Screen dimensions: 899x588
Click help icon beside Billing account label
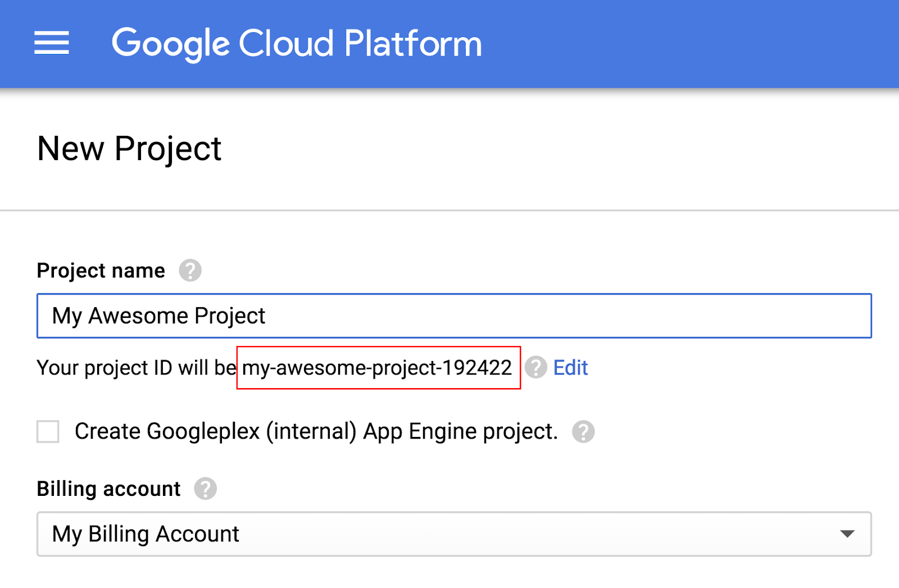tap(205, 489)
